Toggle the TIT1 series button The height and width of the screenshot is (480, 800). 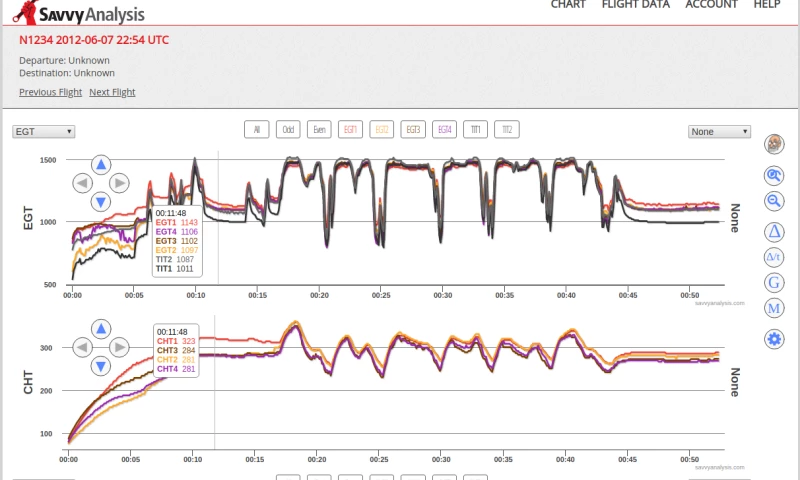click(x=476, y=129)
